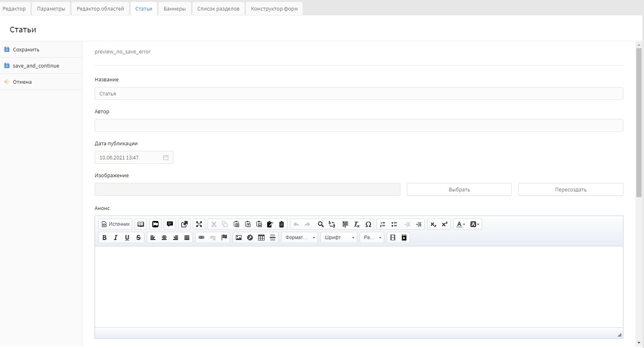Viewport: 644px width, 348px height.
Task: Click the insert link icon
Action: [x=201, y=238]
